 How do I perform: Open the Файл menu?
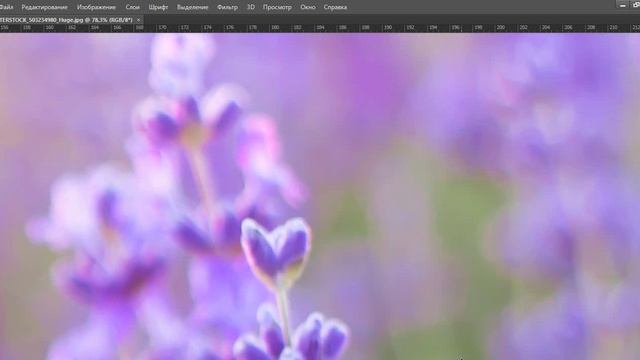tap(6, 7)
